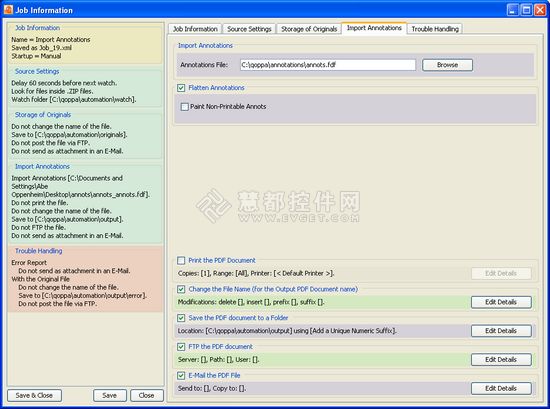This screenshot has height=409, width=550.
Task: Enable Print the PDF Document option
Action: (181, 260)
